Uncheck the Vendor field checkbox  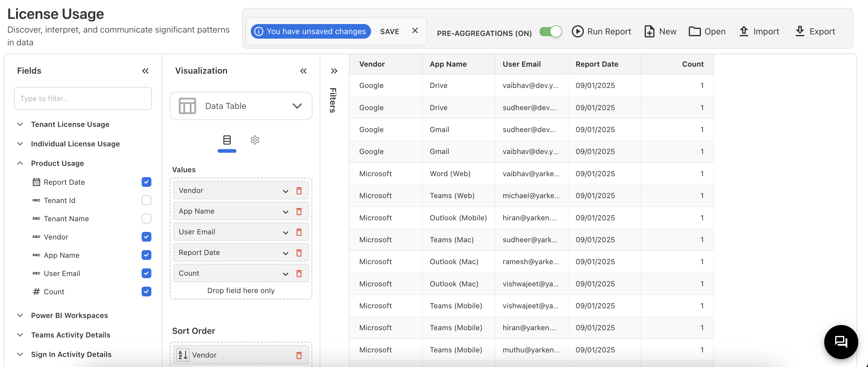[x=146, y=236]
